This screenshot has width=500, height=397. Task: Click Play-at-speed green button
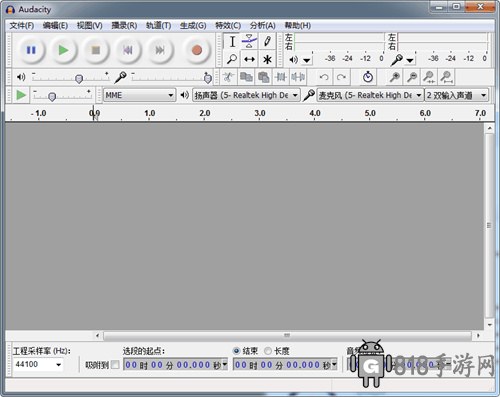click(21, 95)
